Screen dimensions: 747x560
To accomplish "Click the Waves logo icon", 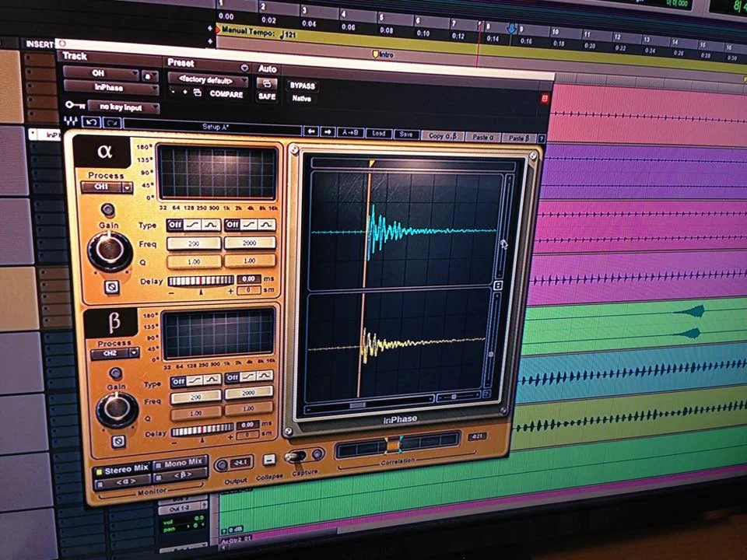I will 71,121.
